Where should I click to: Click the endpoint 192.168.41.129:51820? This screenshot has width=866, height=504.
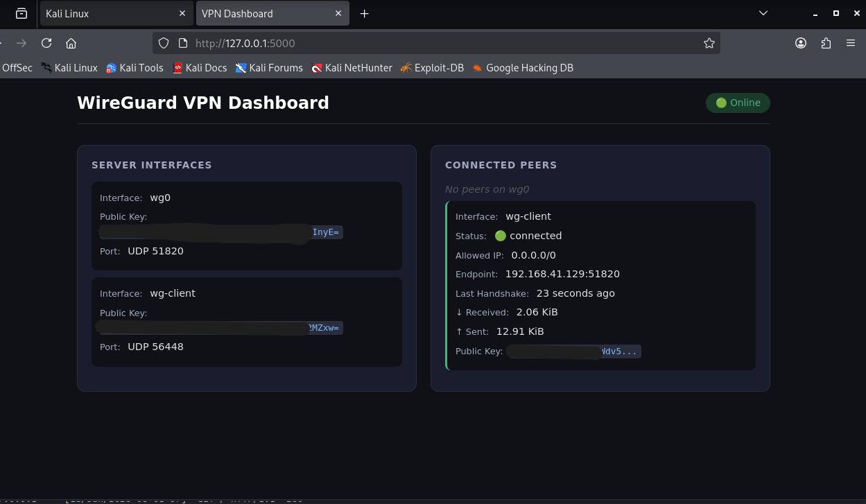click(x=562, y=274)
